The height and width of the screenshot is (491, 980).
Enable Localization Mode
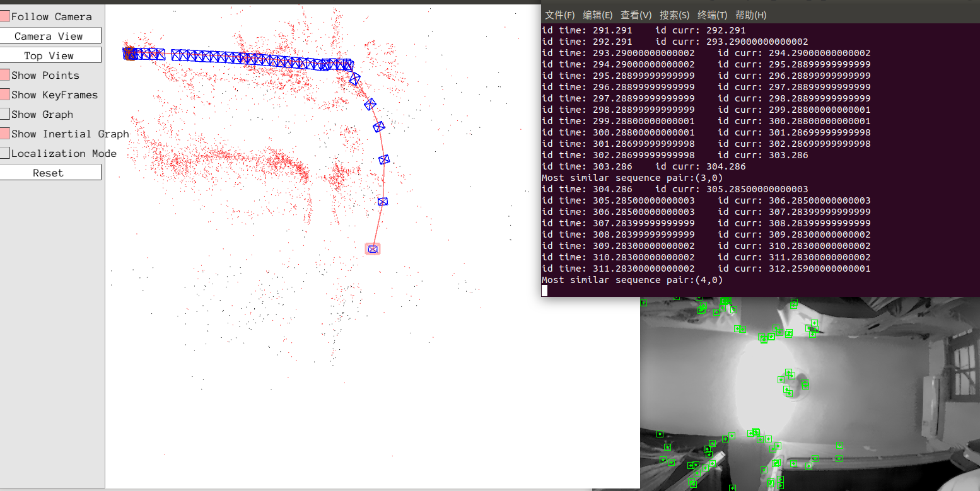click(x=5, y=153)
